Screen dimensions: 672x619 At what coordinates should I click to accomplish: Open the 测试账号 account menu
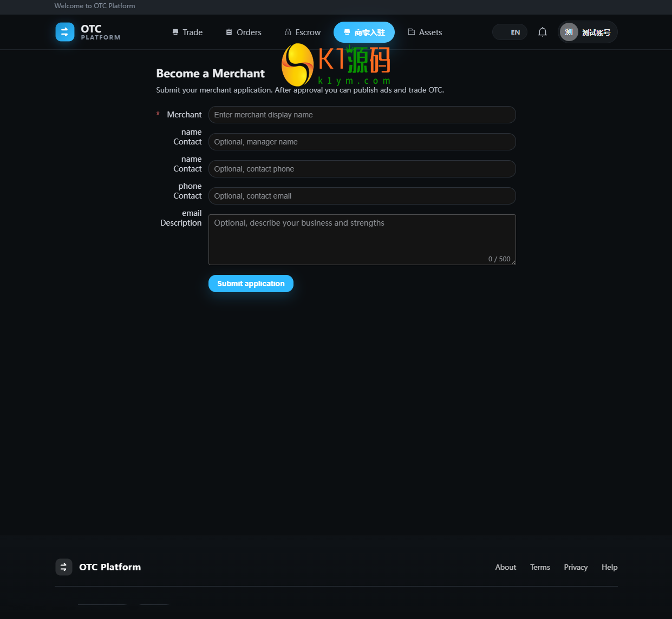(x=588, y=32)
